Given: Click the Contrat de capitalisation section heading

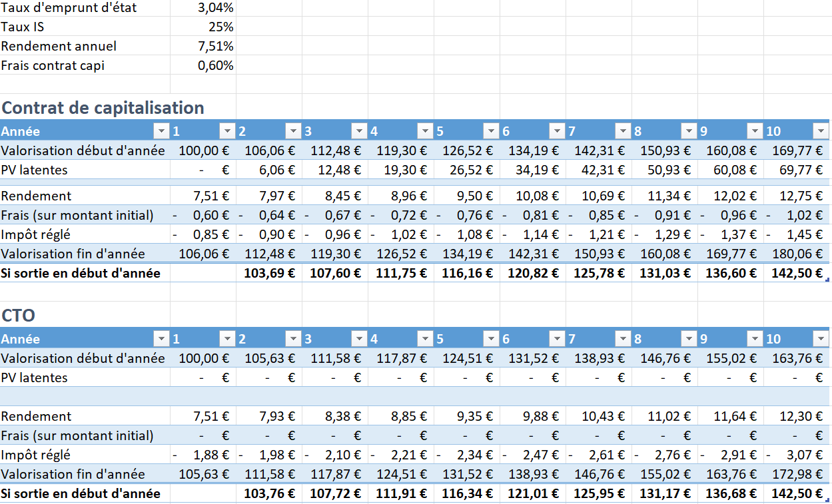Looking at the screenshot, I should tap(103, 108).
